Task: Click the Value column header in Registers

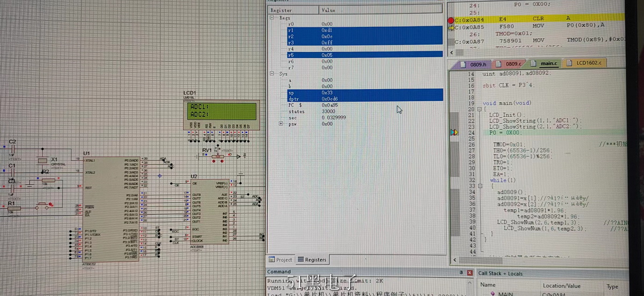Action: pyautogui.click(x=382, y=10)
